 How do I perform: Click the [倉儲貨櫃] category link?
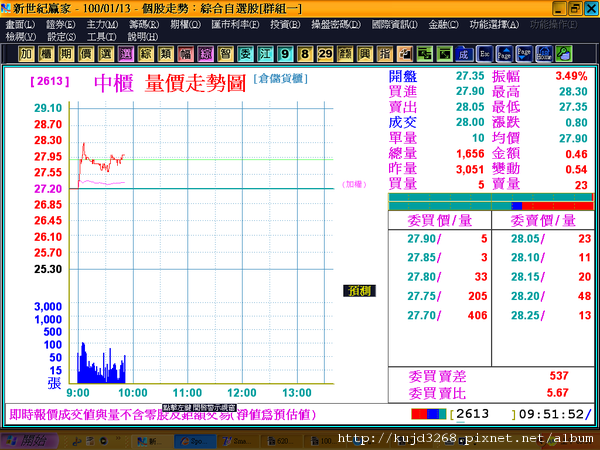[280, 78]
